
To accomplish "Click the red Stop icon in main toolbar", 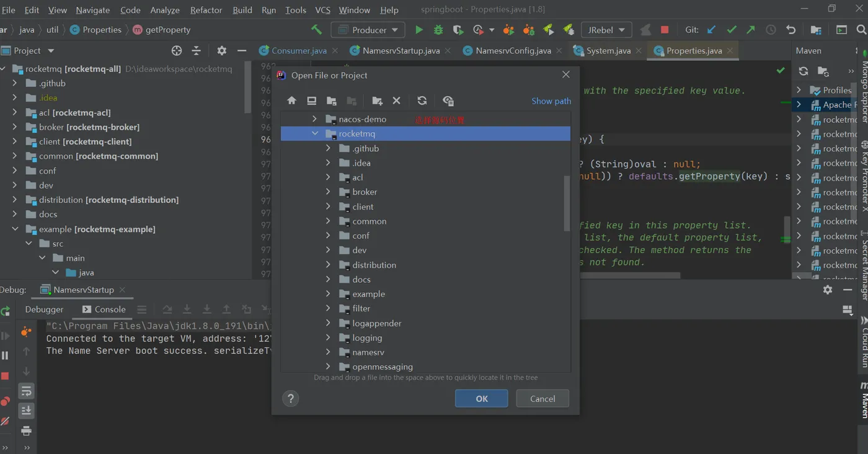I will click(665, 30).
